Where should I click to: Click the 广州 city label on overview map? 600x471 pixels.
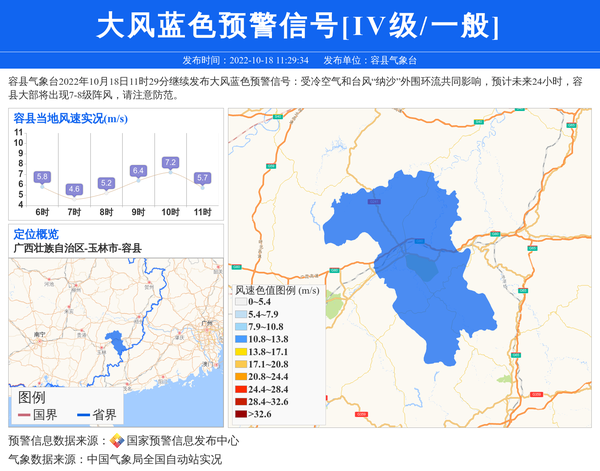(x=207, y=323)
